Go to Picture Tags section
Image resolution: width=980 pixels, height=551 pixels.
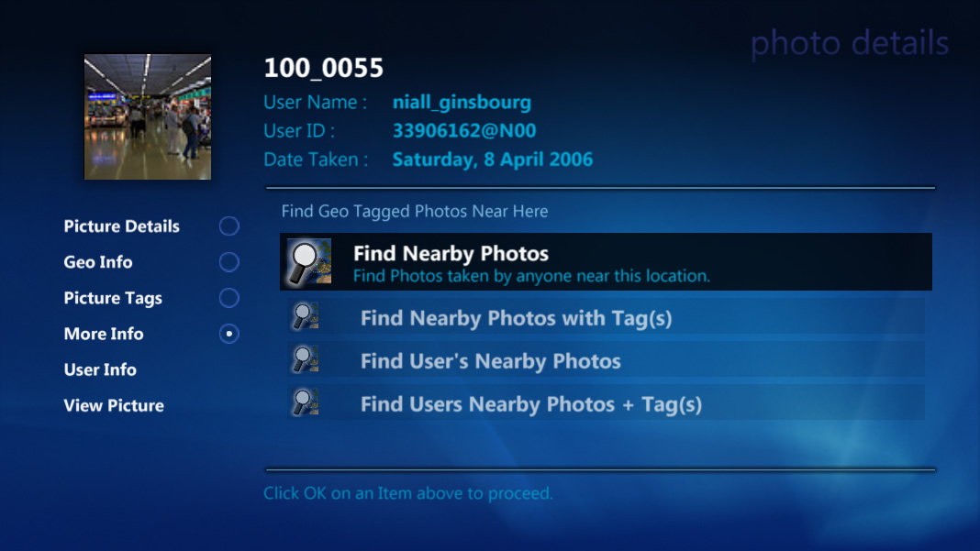click(113, 298)
